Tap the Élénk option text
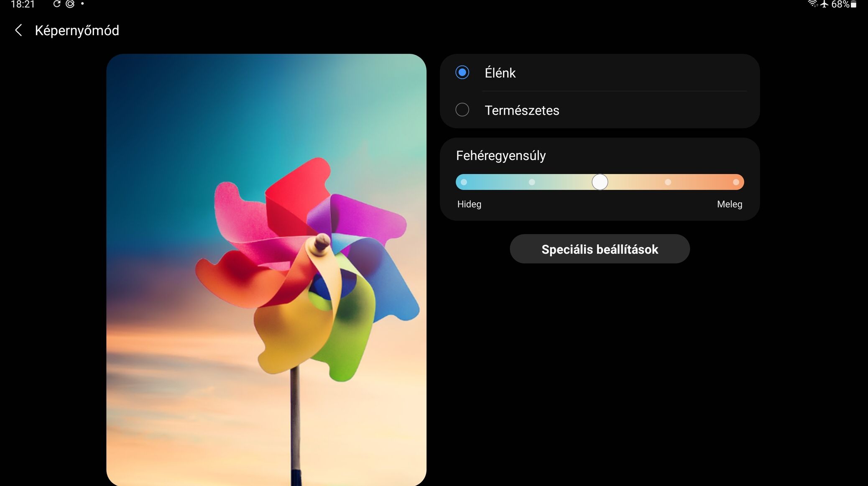This screenshot has height=486, width=868. [500, 73]
